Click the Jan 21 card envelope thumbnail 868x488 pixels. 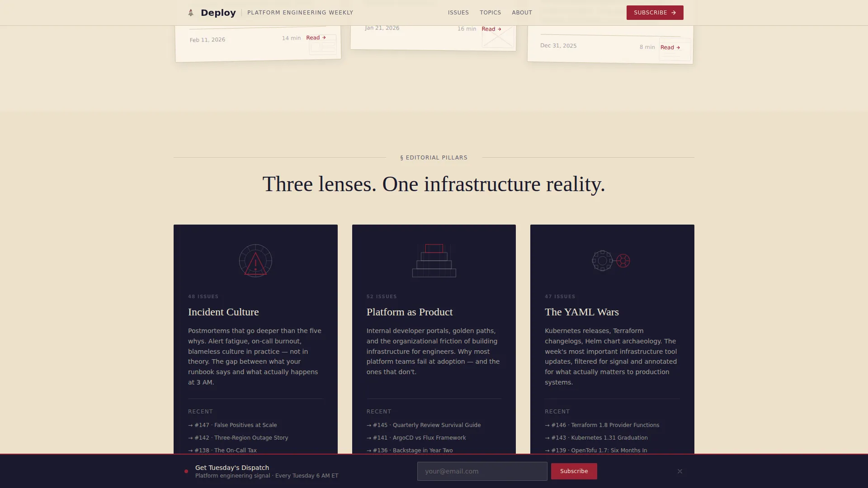(498, 37)
